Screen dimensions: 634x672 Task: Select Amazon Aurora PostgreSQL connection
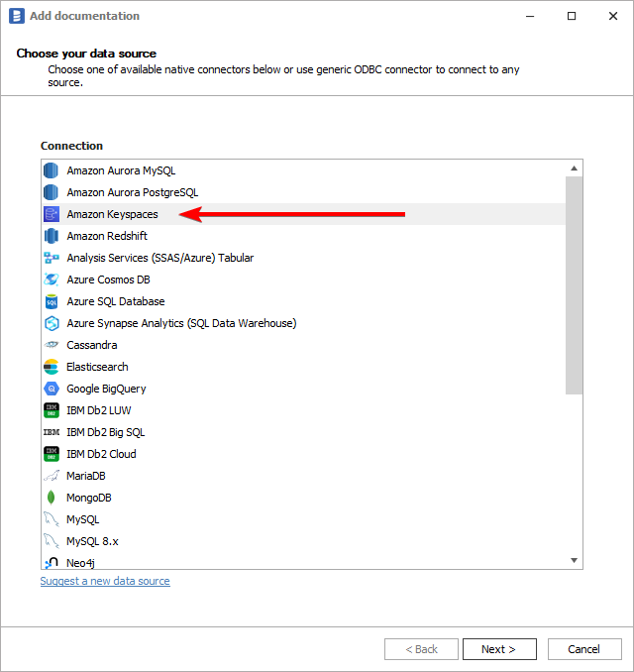click(132, 192)
